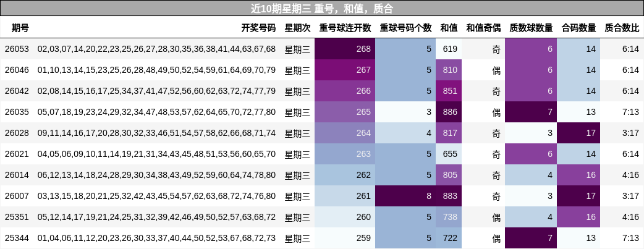The width and height of the screenshot is (644, 249).
Task: Click the drawn numbers starting 09,11,14,16,17
Action: coord(156,133)
